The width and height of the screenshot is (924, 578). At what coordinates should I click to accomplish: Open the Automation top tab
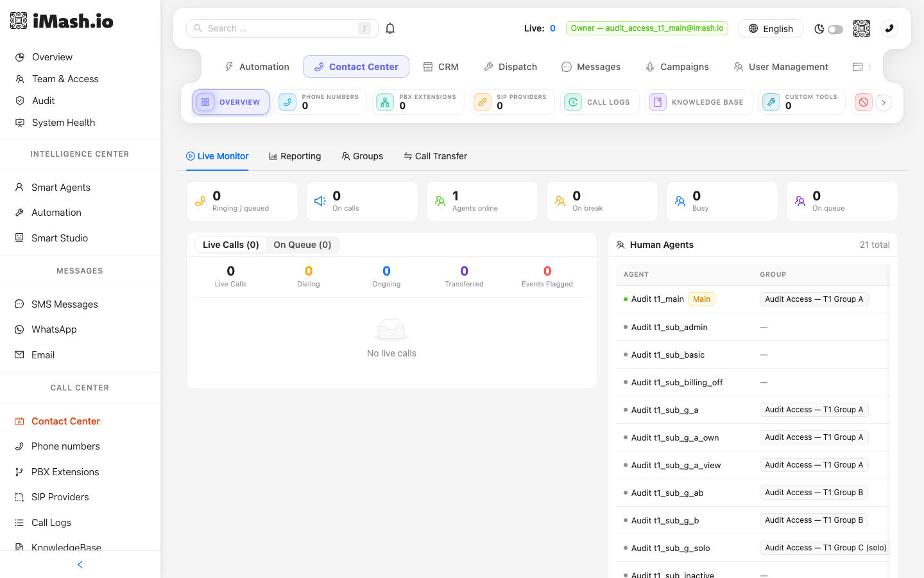coord(257,67)
